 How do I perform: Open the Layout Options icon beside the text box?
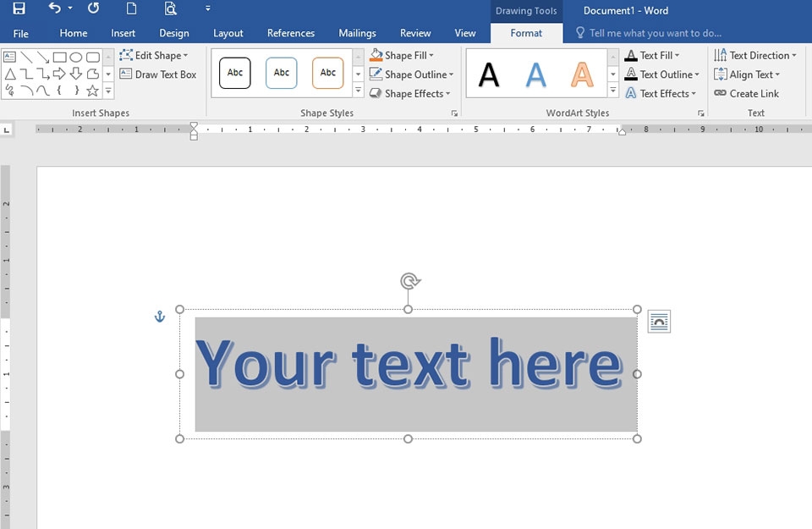(x=659, y=322)
